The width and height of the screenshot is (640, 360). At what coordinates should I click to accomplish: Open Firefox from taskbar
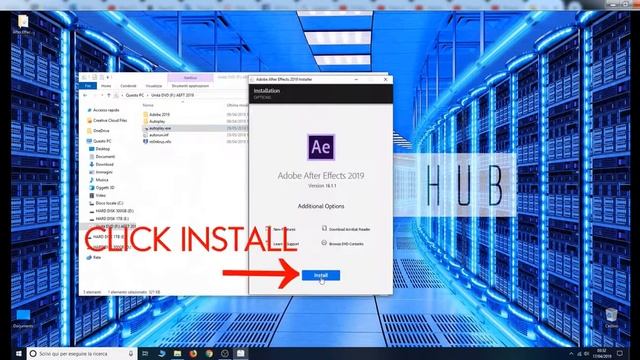[193, 353]
